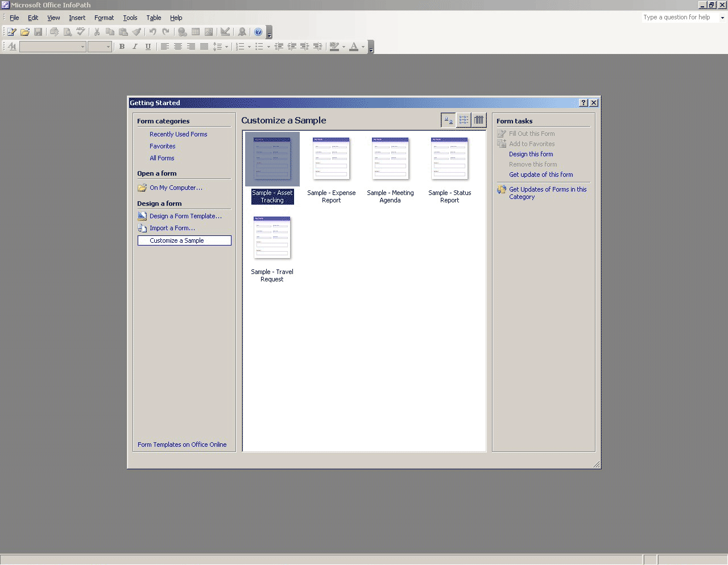Click the Design Tasks ruler icon
This screenshot has width=728, height=565.
(225, 32)
